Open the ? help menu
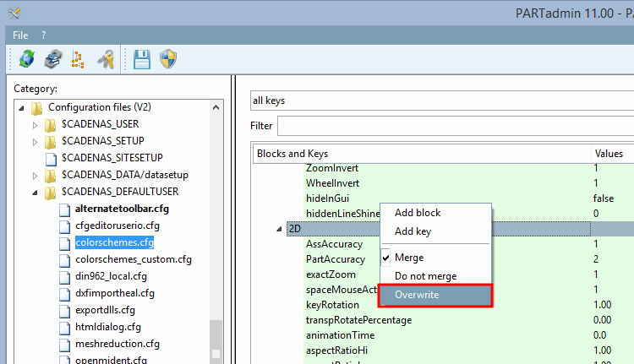 tap(44, 35)
